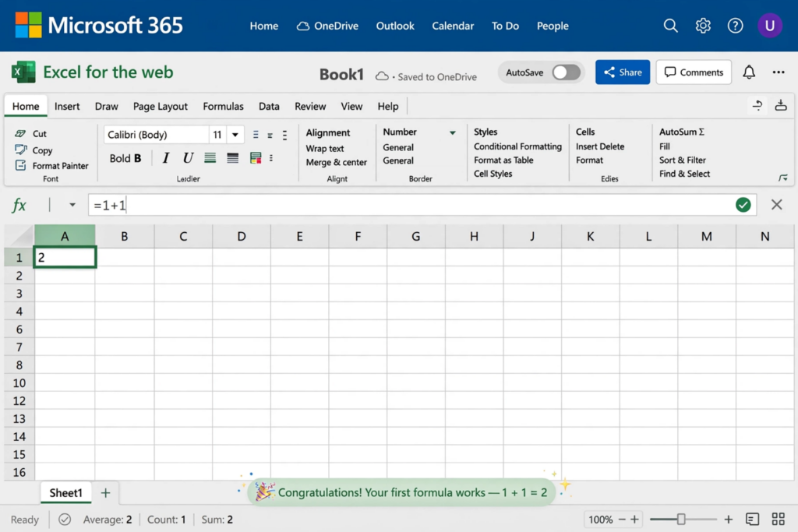Switch to Page Layout tab
The width and height of the screenshot is (798, 532).
click(161, 106)
